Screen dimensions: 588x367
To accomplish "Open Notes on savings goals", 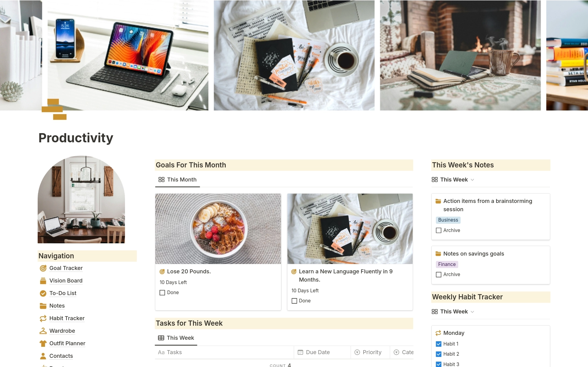I will point(473,253).
